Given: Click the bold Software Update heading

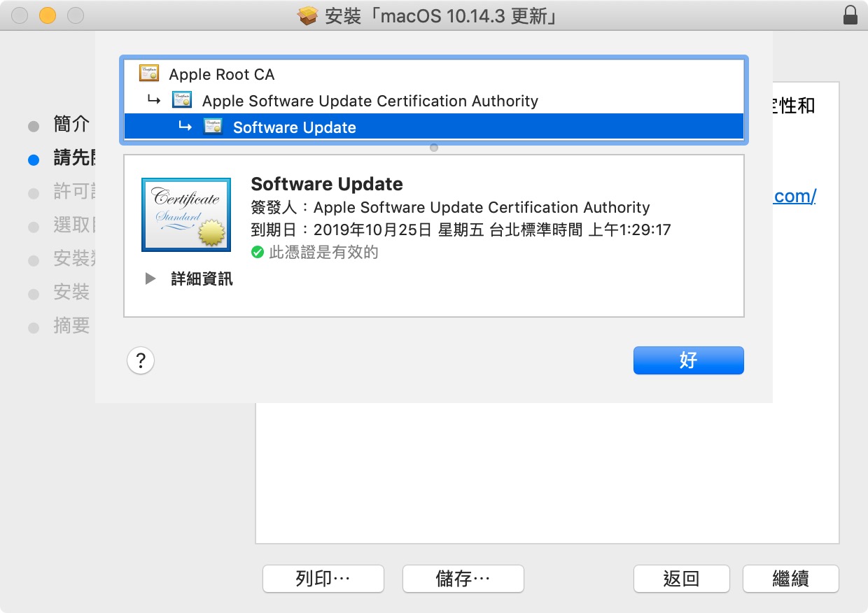Looking at the screenshot, I should tap(327, 184).
